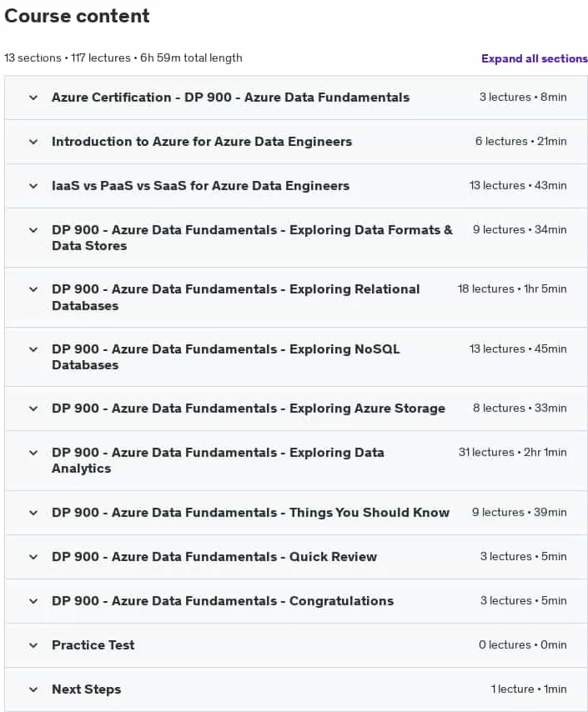Click chevron beside Exploring Relational Databases
588x712 pixels.
point(33,289)
